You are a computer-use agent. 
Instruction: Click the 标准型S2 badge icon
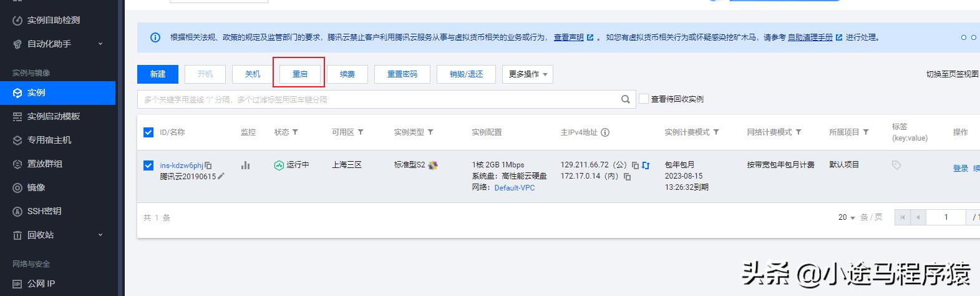[433, 165]
